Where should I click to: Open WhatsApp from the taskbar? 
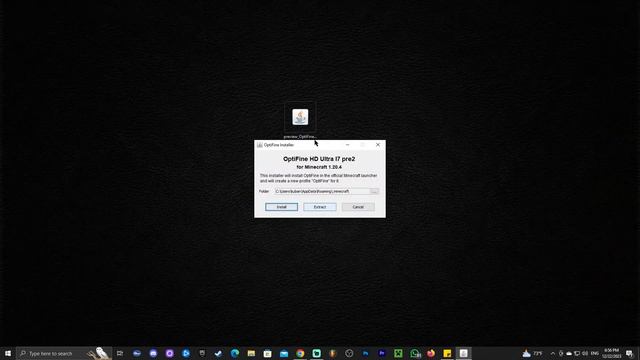tap(415, 353)
